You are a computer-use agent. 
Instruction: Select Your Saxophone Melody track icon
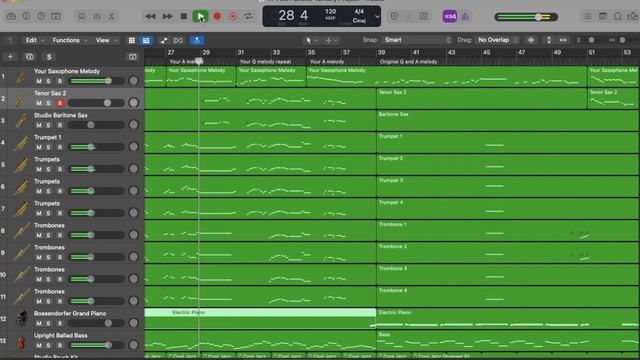tap(20, 77)
